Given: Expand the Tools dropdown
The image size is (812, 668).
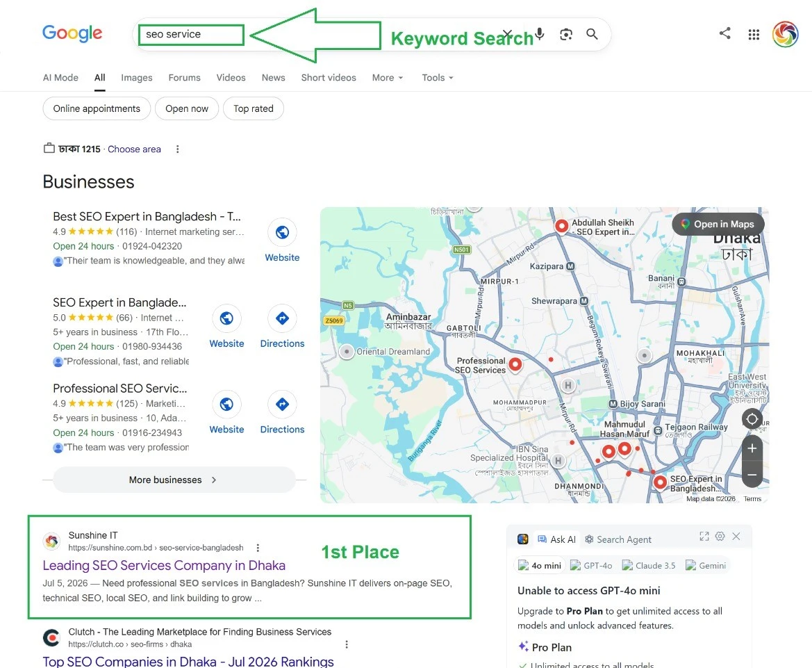Looking at the screenshot, I should coord(438,78).
